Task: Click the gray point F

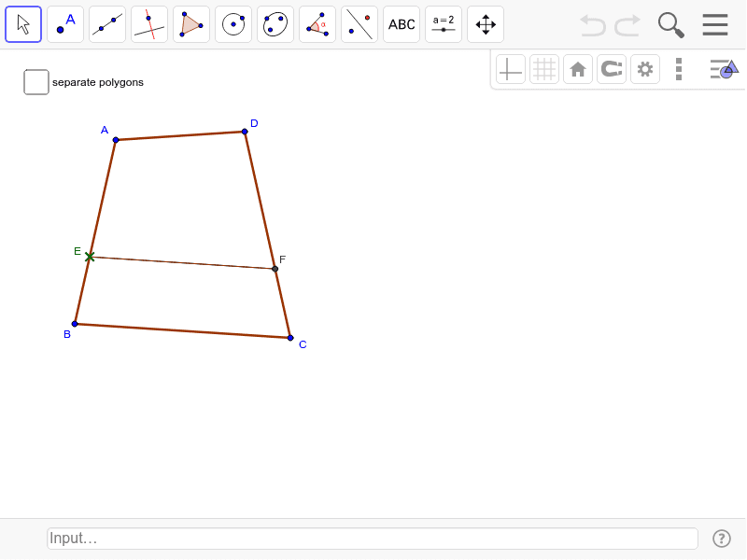Action: click(275, 269)
